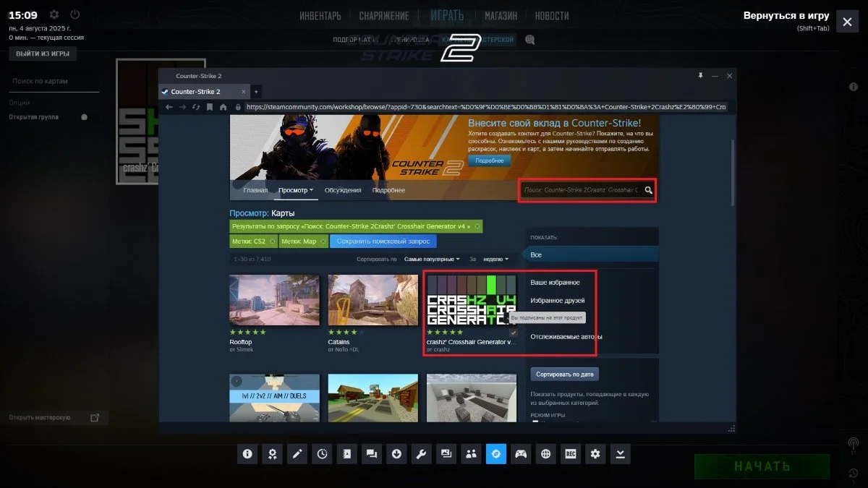Go back with the browser left arrow
The width and height of the screenshot is (868, 488).
pos(169,107)
